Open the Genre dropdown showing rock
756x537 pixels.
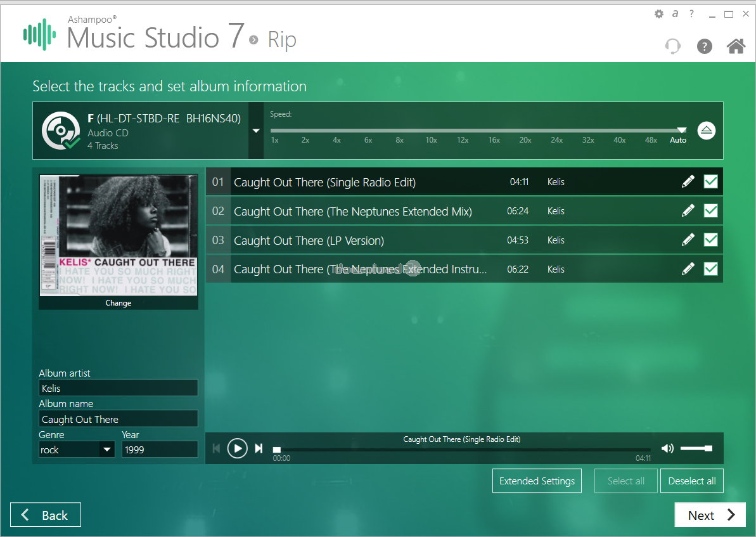[x=106, y=450]
